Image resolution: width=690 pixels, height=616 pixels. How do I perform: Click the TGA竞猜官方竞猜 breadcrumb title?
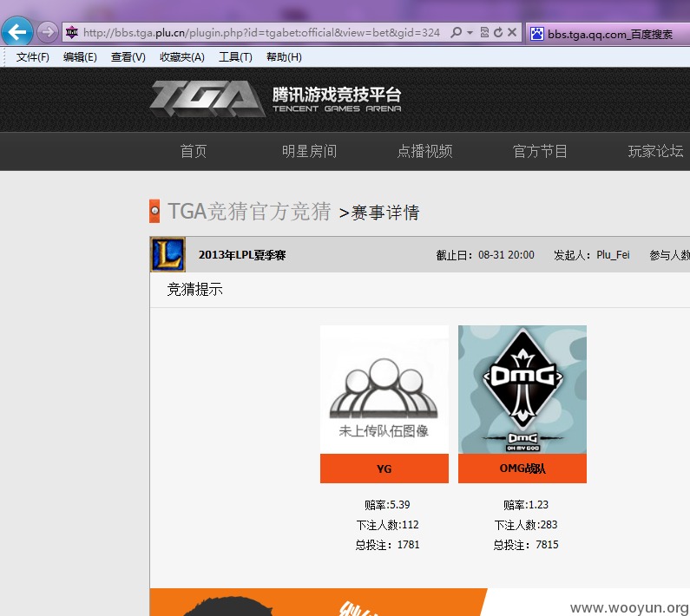(x=249, y=212)
